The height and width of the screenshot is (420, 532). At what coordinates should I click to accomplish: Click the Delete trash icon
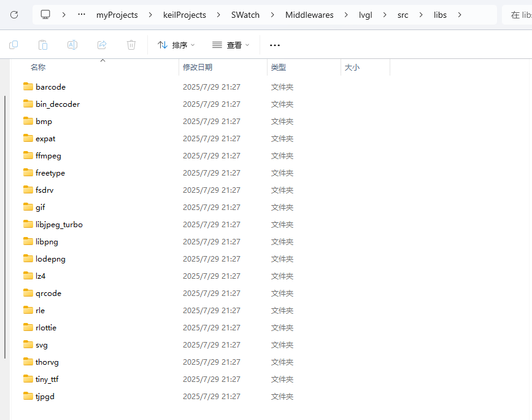click(131, 45)
